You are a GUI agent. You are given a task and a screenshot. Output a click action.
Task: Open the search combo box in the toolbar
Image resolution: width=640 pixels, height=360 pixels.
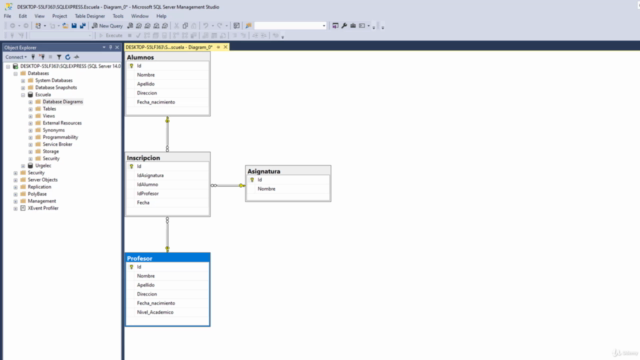coord(290,26)
